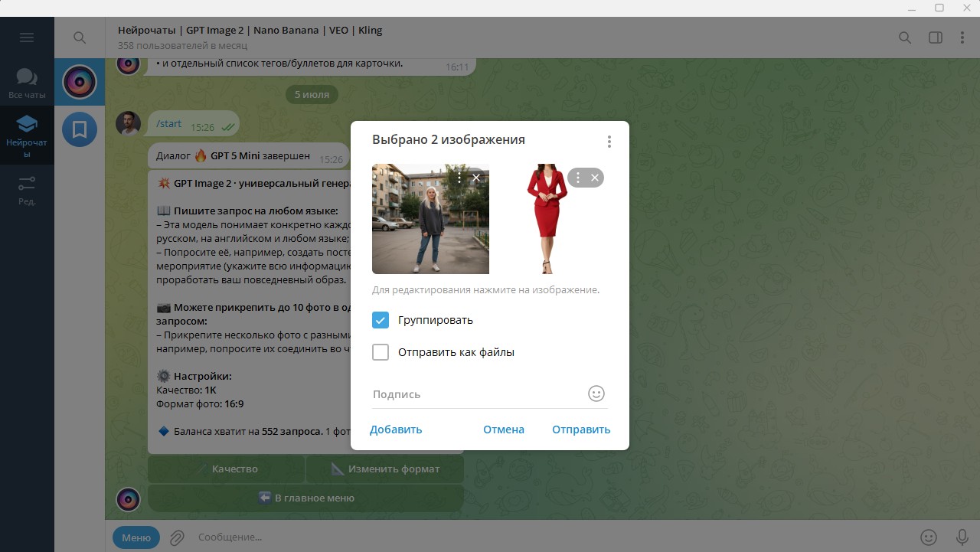This screenshot has width=980, height=552.
Task: Start voice message with microphone icon
Action: [x=962, y=537]
